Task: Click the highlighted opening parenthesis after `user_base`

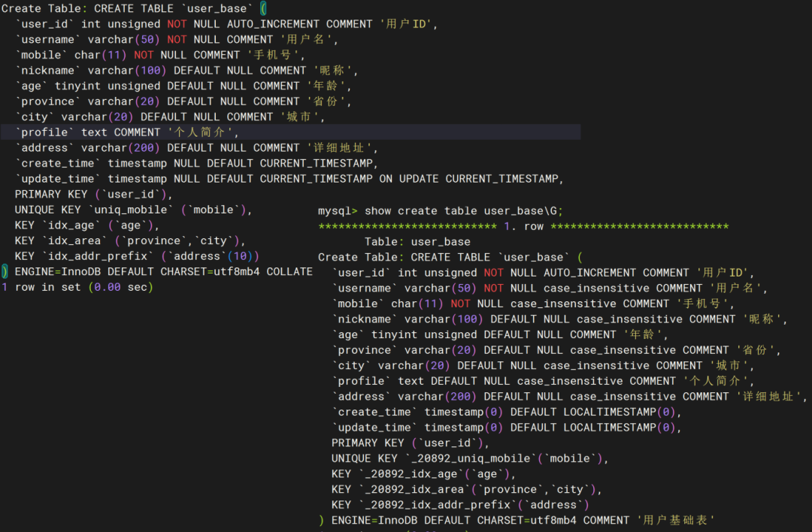Action: pyautogui.click(x=262, y=8)
